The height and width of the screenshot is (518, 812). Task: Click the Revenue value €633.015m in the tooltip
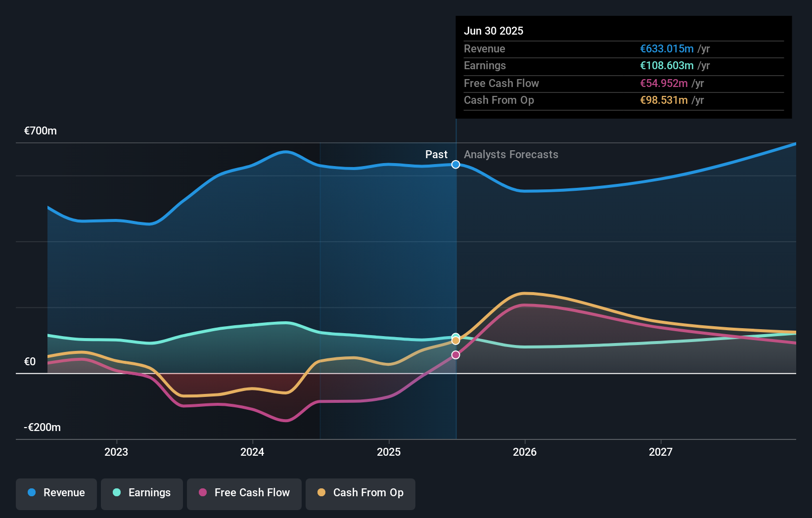pos(666,48)
